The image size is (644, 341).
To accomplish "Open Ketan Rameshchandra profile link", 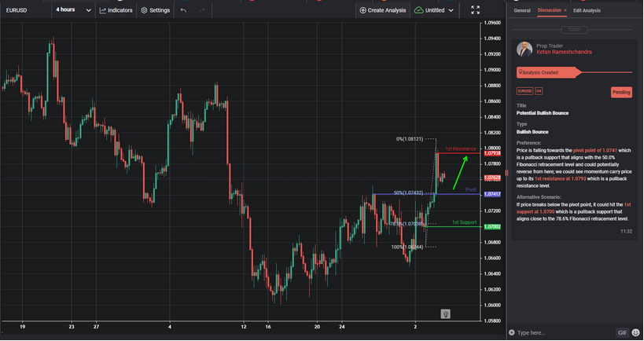I will click(564, 52).
